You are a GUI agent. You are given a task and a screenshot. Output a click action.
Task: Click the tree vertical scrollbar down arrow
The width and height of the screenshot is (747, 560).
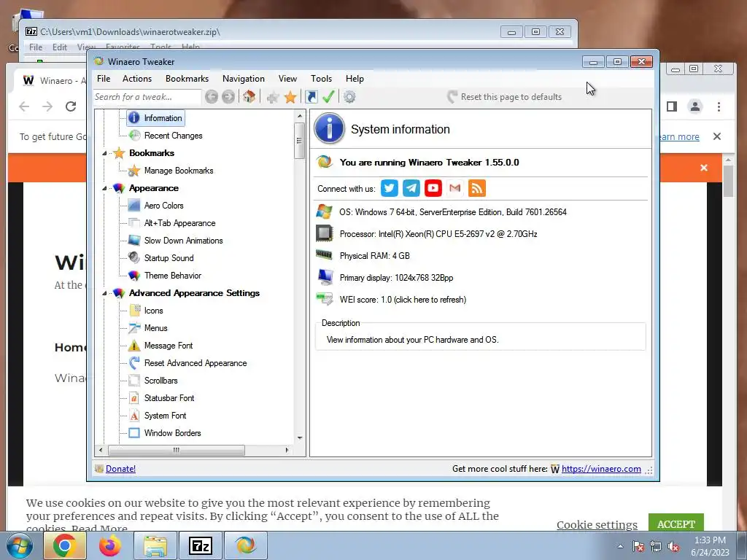coord(300,437)
